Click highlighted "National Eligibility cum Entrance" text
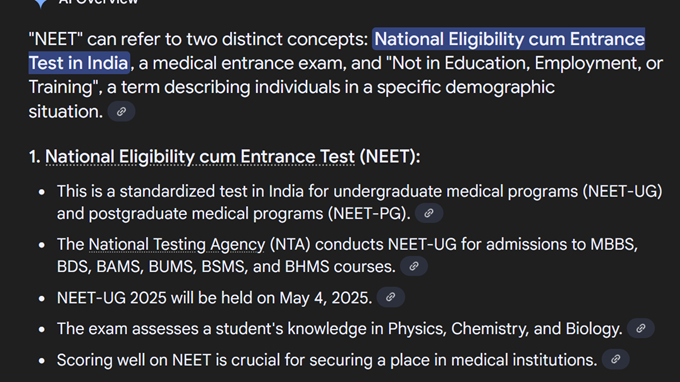This screenshot has height=382, width=680. pyautogui.click(x=509, y=39)
